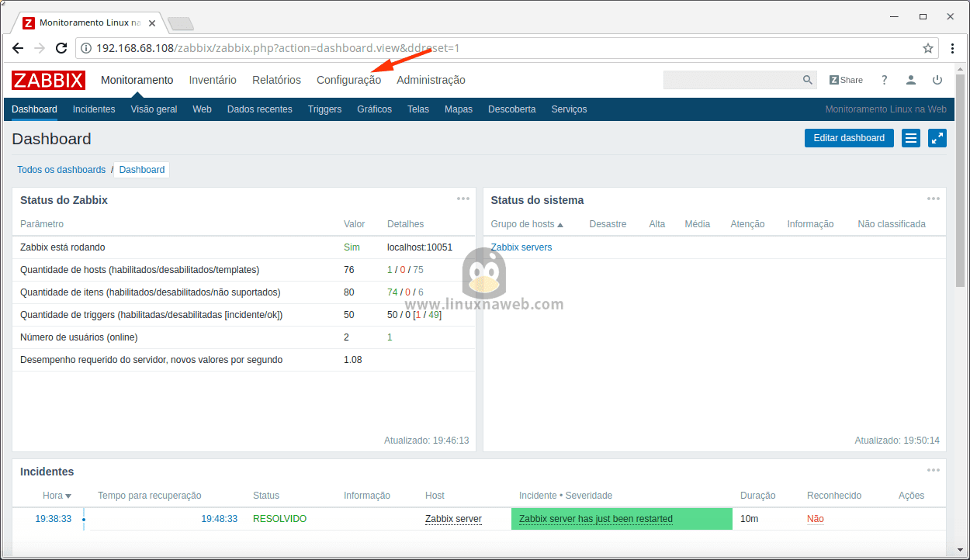Click the 1.08 performance value
970x560 pixels.
coord(352,360)
